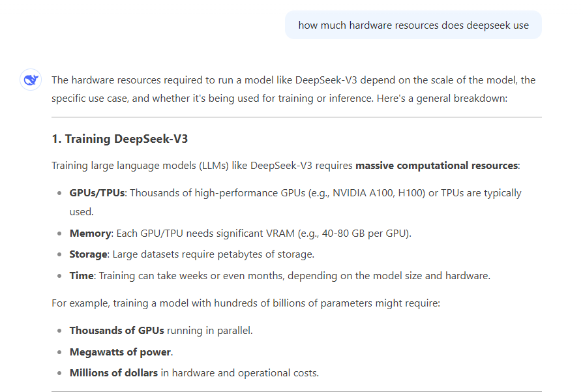583x392 pixels.
Task: Click the text 'Here's a general breakdown:'
Action: click(442, 98)
